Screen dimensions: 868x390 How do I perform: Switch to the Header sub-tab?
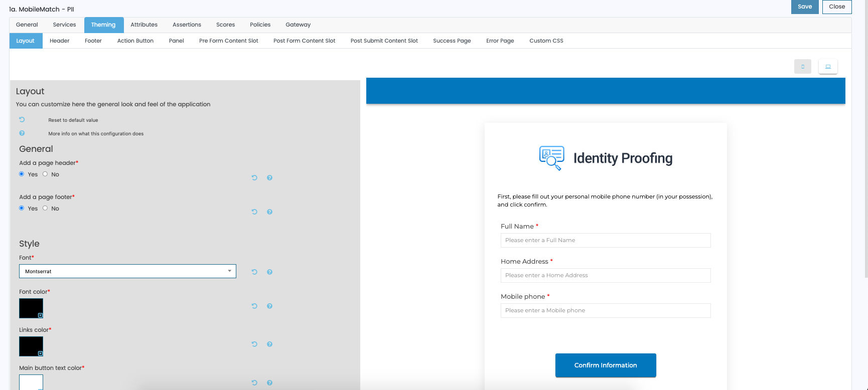tap(60, 41)
